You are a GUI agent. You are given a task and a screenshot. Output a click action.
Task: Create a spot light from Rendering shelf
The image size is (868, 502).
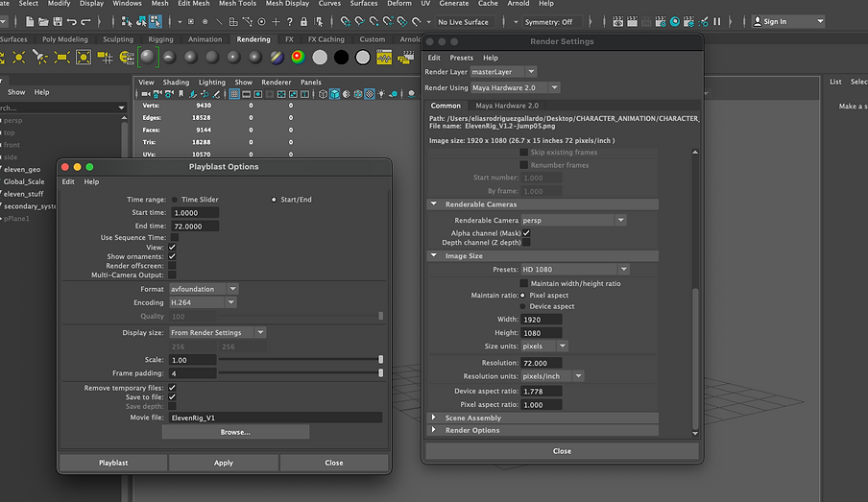[40, 57]
